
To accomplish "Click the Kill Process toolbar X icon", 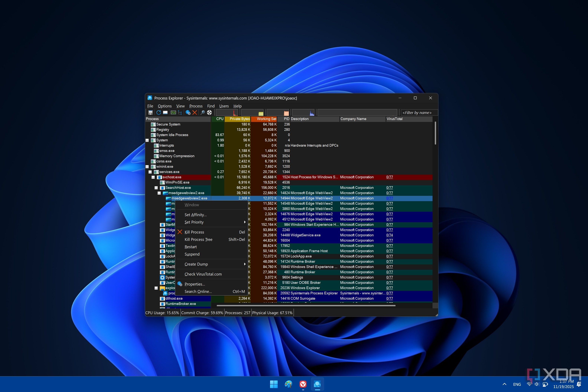I will (x=195, y=113).
